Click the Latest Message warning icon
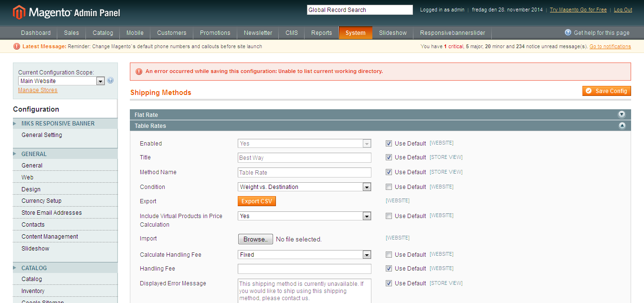The height and width of the screenshot is (303, 644). [x=17, y=46]
